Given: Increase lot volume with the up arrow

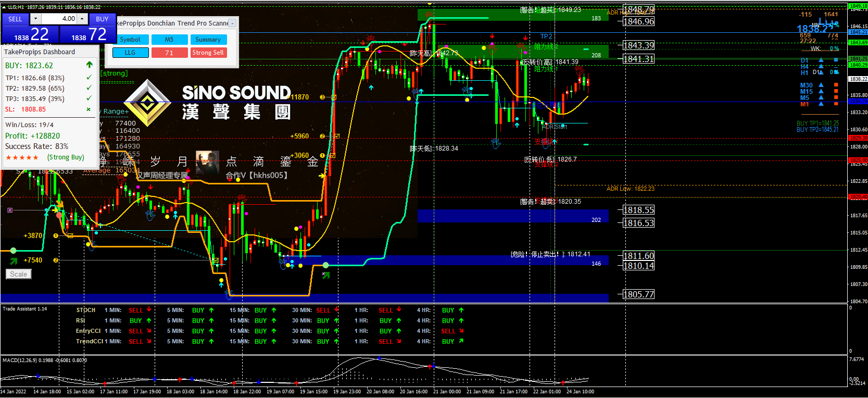Looking at the screenshot, I should point(82,19).
